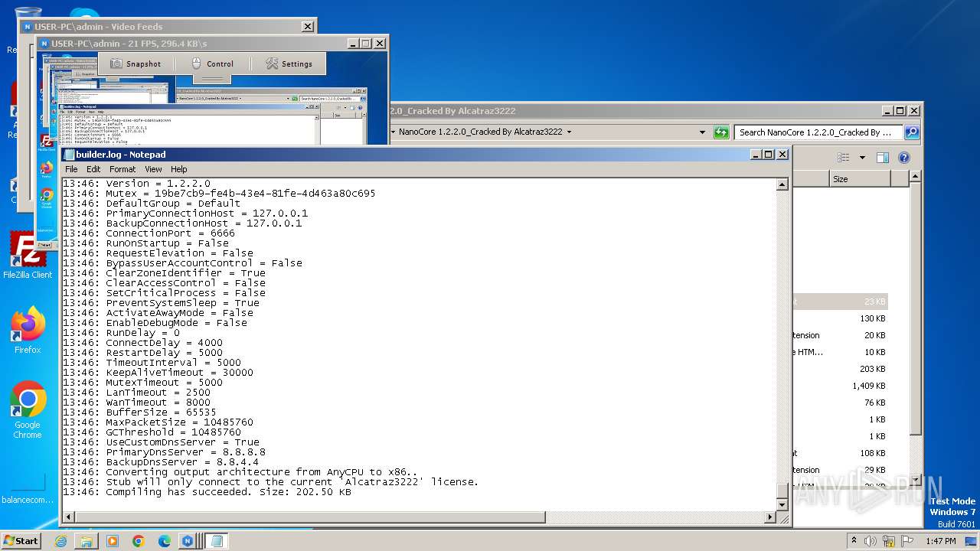Click the Notepad horizontal scrollbar thumb
This screenshot has width=980, height=551.
click(310, 517)
